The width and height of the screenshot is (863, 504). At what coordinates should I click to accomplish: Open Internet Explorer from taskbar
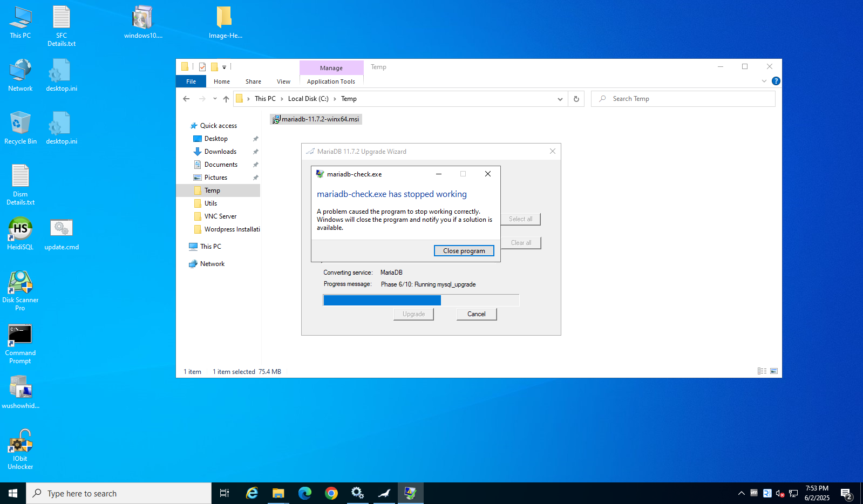tap(252, 493)
